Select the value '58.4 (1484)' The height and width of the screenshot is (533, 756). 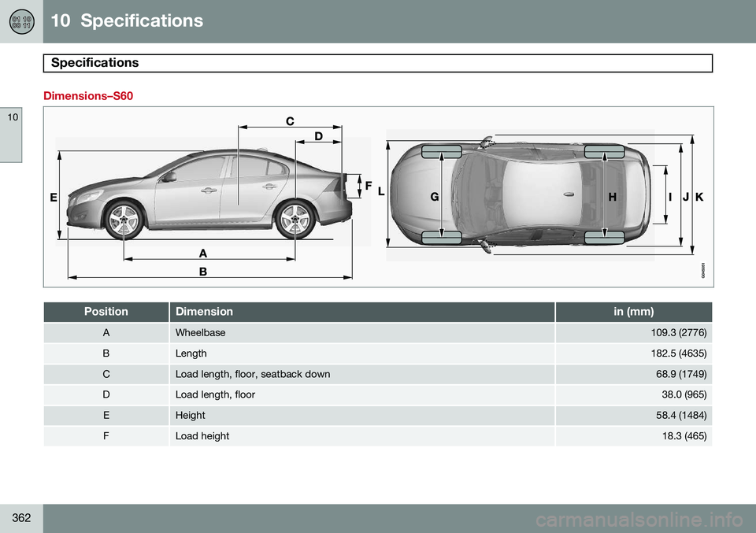coord(681,416)
